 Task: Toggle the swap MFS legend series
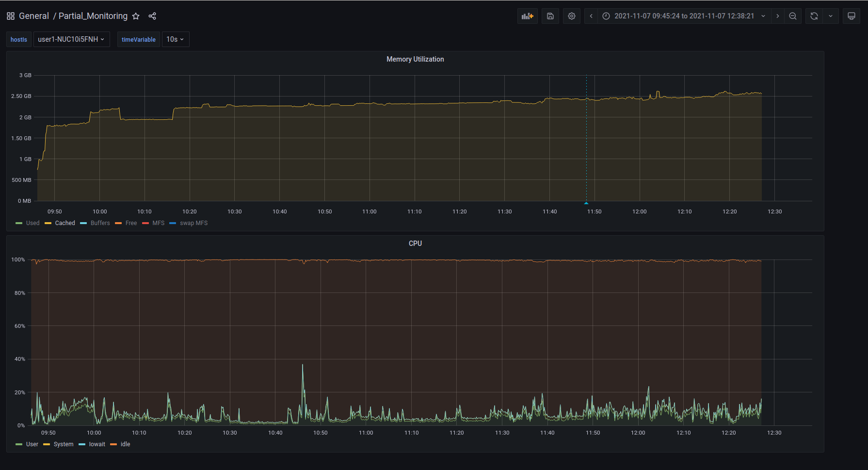click(x=193, y=223)
